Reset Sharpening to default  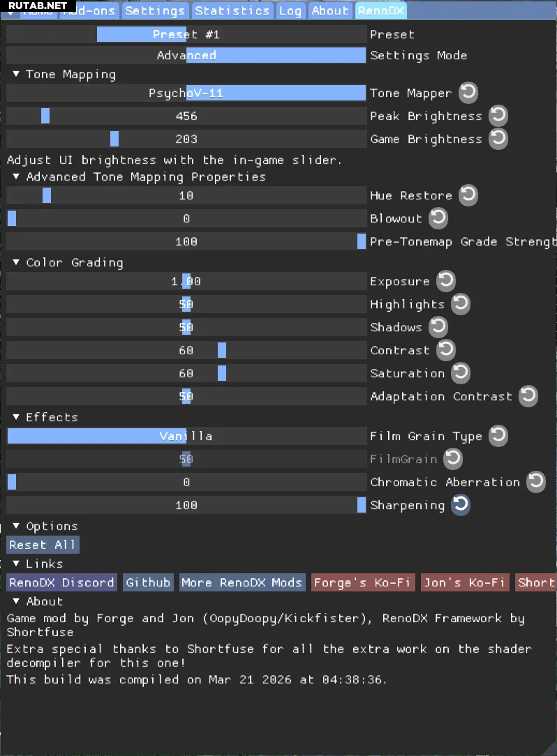tap(460, 504)
